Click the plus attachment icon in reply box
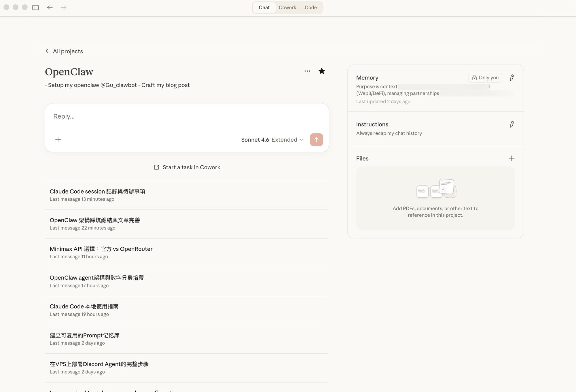The height and width of the screenshot is (392, 576). (58, 140)
